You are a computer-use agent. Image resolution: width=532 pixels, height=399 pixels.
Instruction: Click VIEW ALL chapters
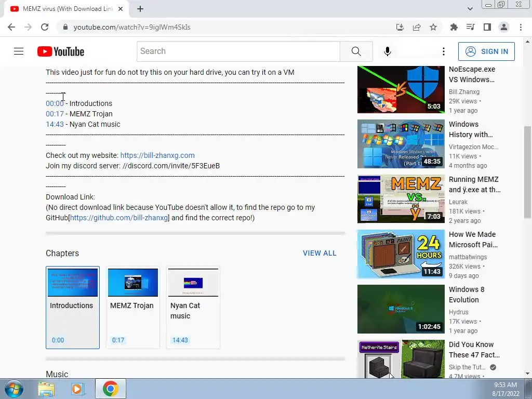pos(320,253)
